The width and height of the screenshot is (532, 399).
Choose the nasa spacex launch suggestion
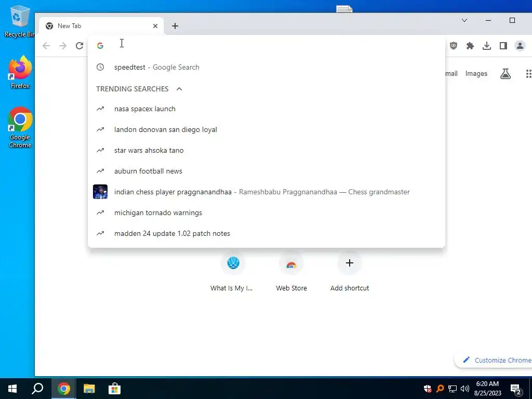coord(267,109)
